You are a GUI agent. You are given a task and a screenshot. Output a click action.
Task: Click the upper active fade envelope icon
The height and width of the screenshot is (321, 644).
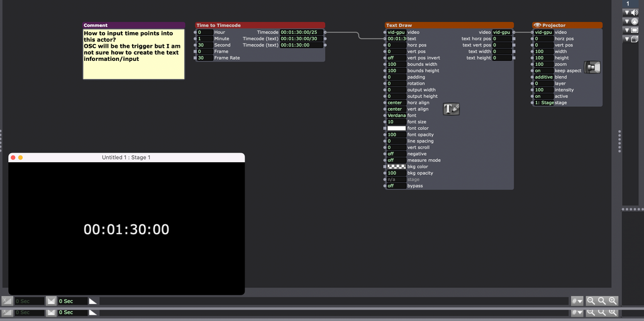pyautogui.click(x=51, y=301)
